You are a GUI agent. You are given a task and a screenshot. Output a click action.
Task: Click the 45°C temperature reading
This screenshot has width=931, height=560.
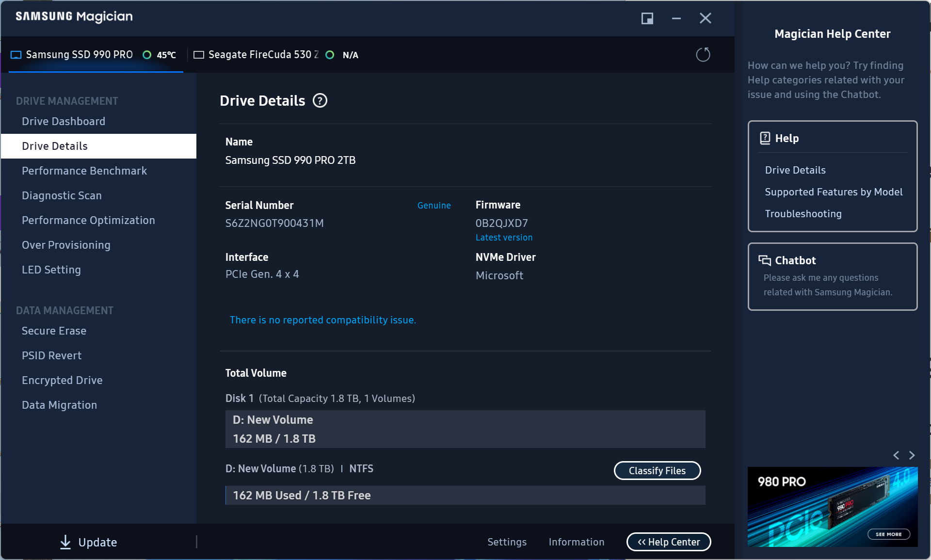tap(166, 55)
